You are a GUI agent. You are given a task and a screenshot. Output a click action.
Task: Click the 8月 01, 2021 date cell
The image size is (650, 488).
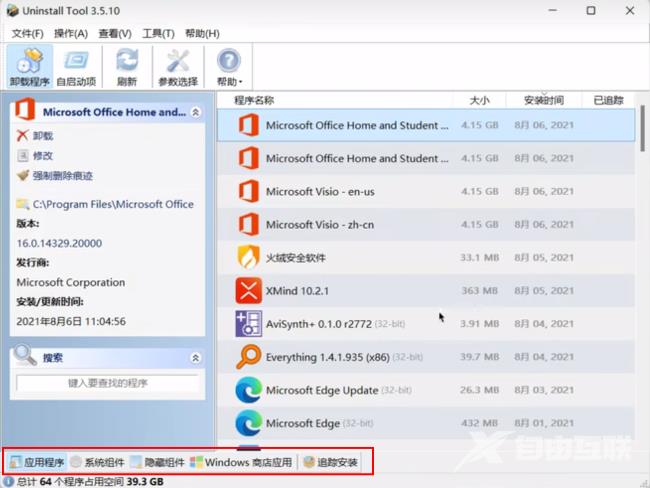(544, 423)
